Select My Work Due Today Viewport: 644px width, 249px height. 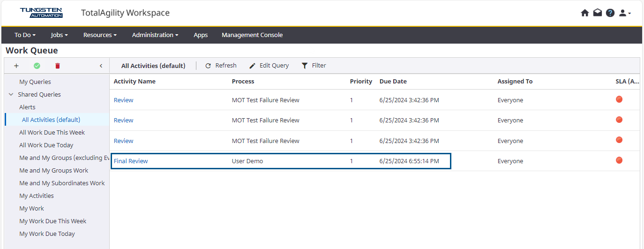[47, 234]
